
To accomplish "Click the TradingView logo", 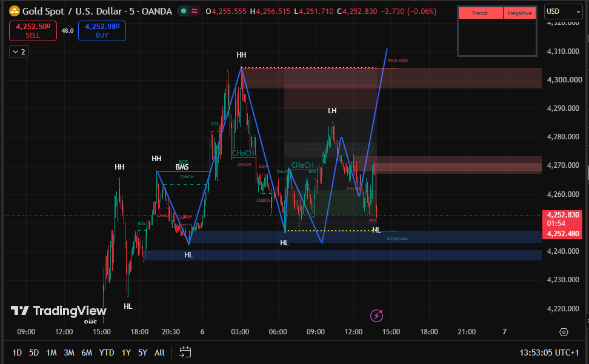I will tap(59, 311).
